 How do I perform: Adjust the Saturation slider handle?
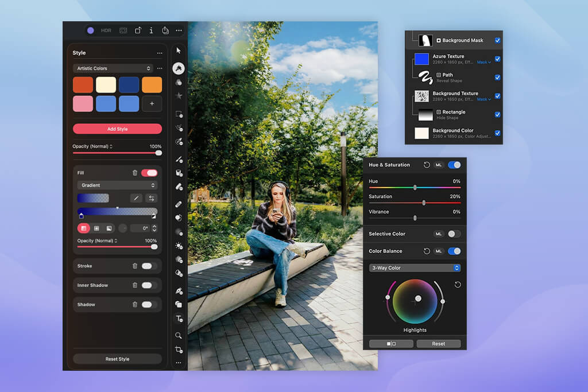tap(424, 203)
